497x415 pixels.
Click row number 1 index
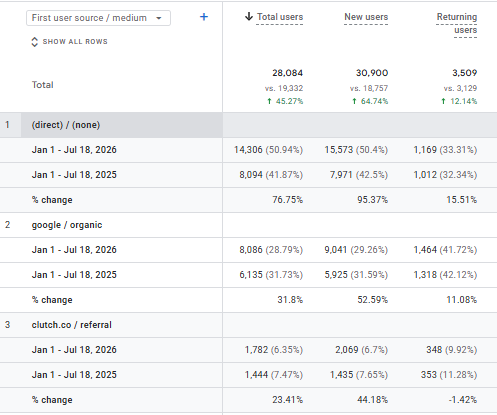7,125
